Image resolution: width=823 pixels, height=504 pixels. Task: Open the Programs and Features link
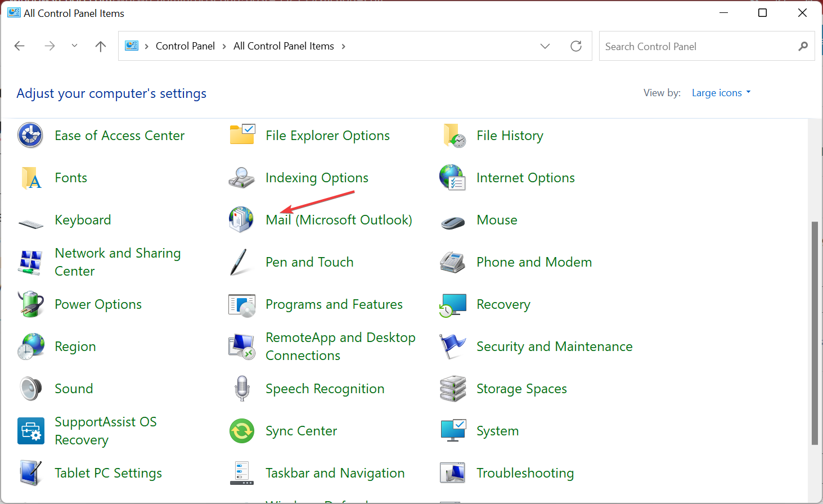(334, 304)
